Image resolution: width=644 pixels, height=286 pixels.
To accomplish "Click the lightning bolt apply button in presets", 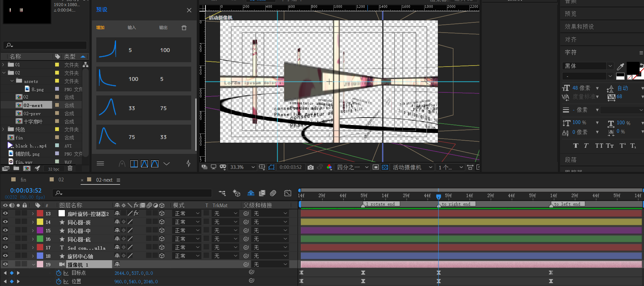I will pos(188,163).
